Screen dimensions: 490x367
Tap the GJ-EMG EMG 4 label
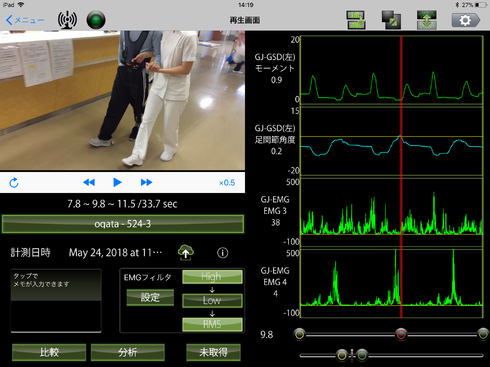[275, 276]
